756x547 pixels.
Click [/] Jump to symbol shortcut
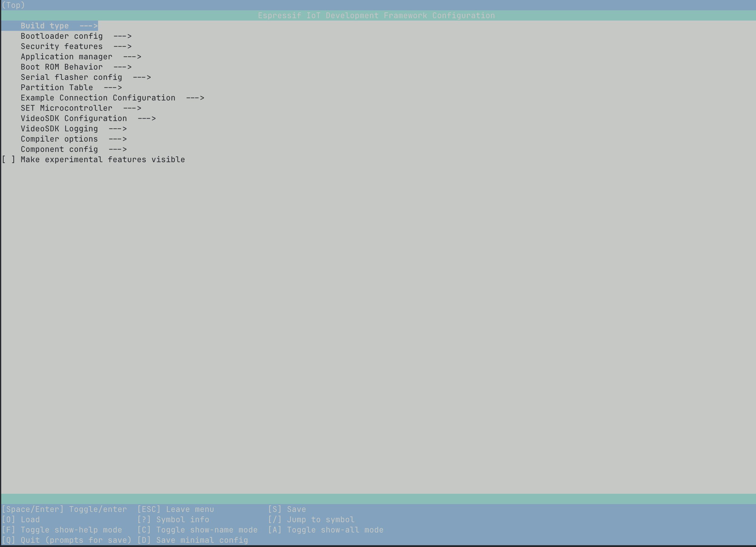tap(311, 520)
